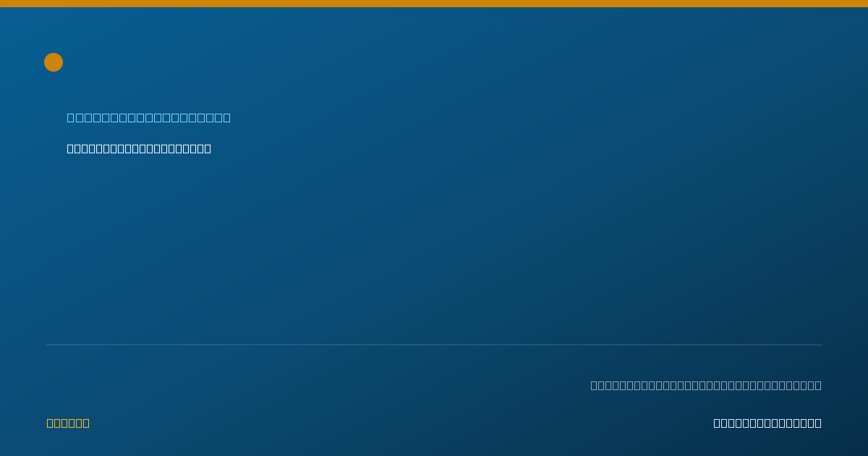This screenshot has height=456, width=868.
Task: Click the blue headline below orange dot
Action: 149,117
